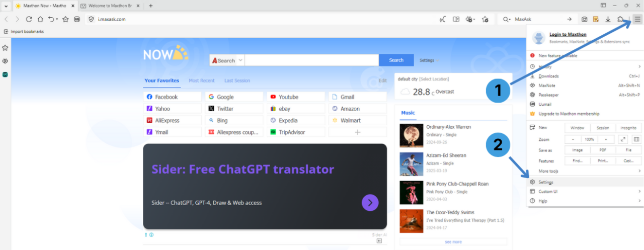Select Upgrade to Maxthon membership

(x=586, y=114)
